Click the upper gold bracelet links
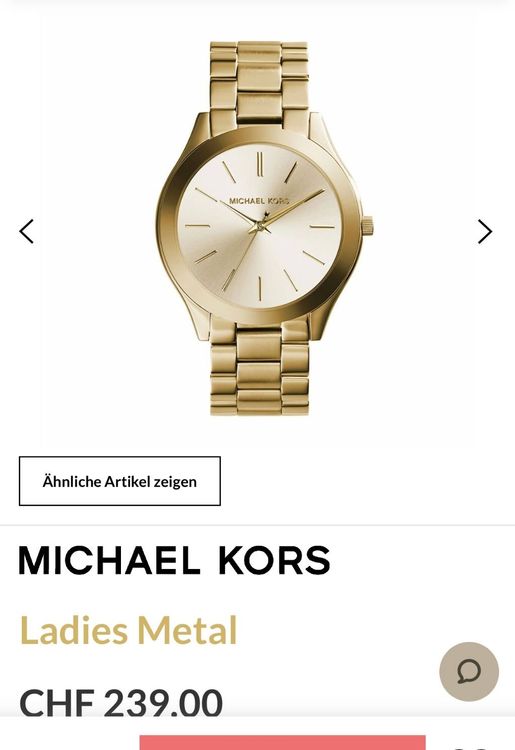The width and height of the screenshot is (515, 750). pos(259,82)
